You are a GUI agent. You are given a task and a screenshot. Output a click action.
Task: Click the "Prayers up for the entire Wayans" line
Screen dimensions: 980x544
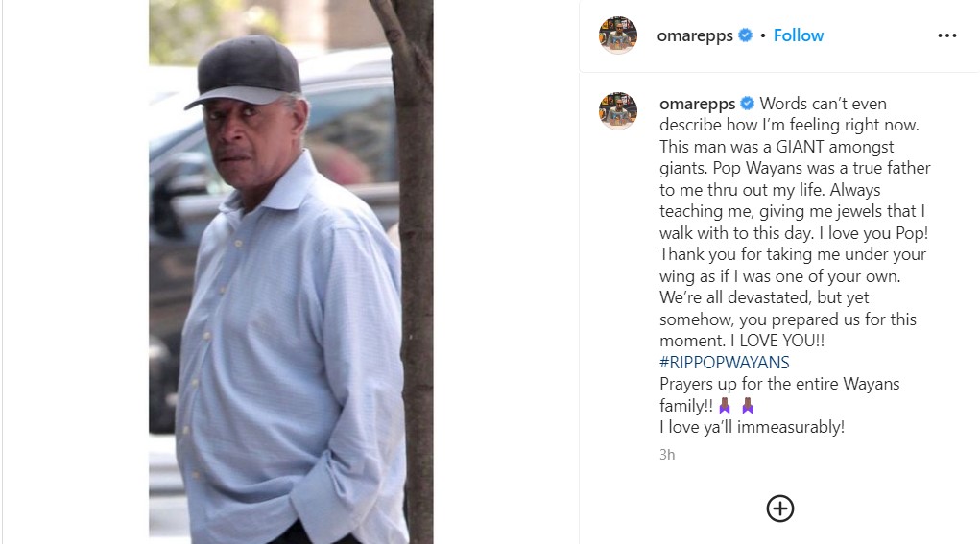click(x=778, y=384)
